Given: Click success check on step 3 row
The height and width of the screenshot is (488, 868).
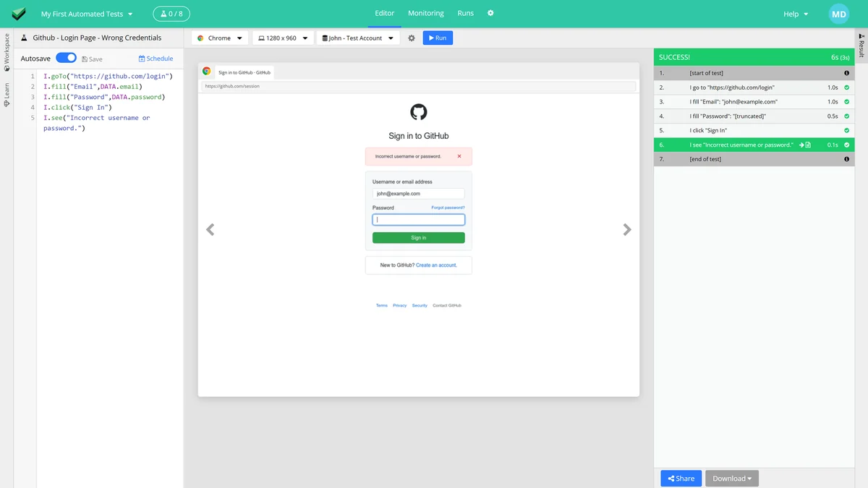Looking at the screenshot, I should click(846, 102).
